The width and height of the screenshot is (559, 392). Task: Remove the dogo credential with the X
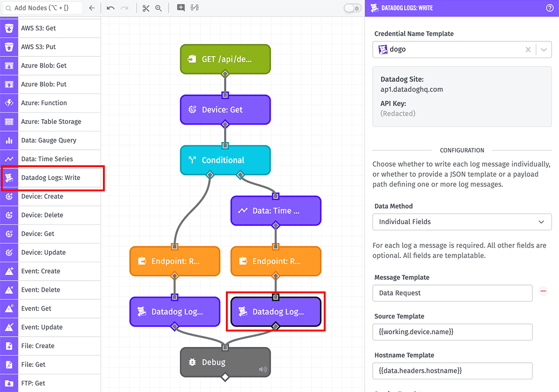528,49
